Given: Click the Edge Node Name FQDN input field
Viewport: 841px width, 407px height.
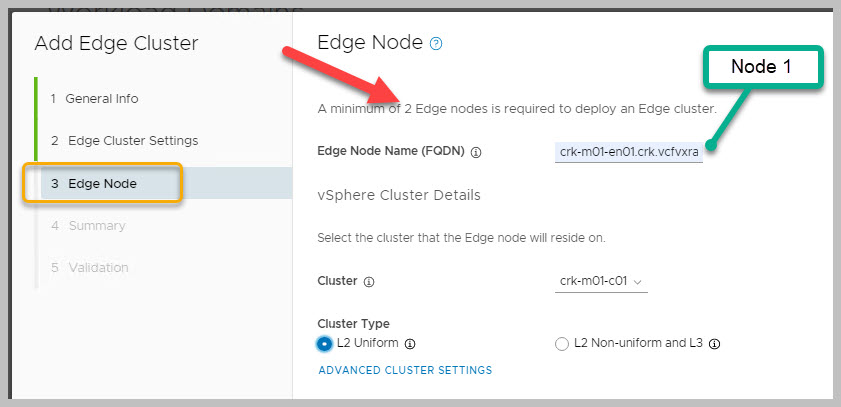Looking at the screenshot, I should point(630,152).
